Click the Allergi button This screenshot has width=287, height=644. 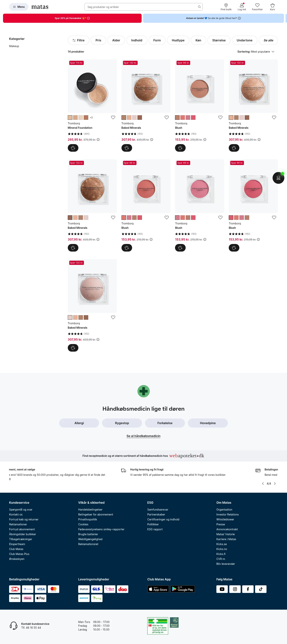[79, 423]
